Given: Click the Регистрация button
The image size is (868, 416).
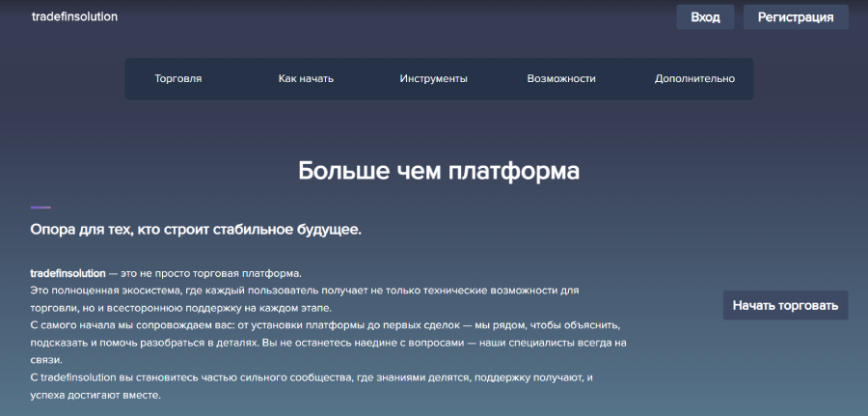Looking at the screenshot, I should click(796, 17).
